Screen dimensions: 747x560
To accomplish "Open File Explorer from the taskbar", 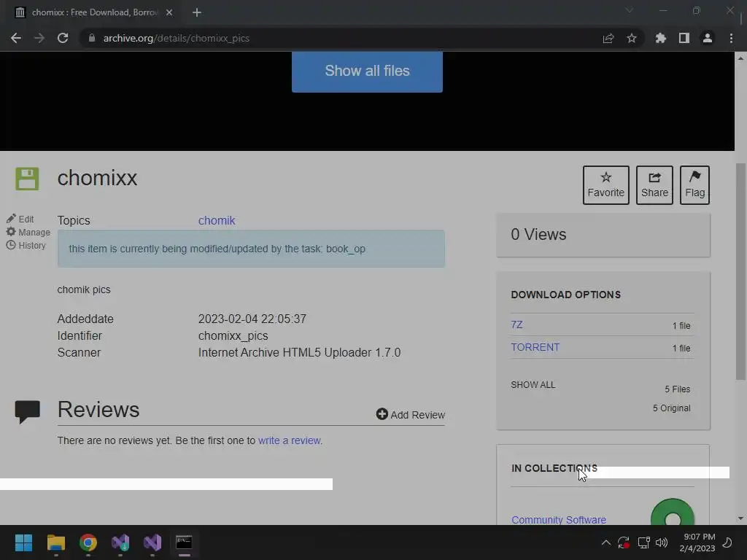I will (55, 542).
